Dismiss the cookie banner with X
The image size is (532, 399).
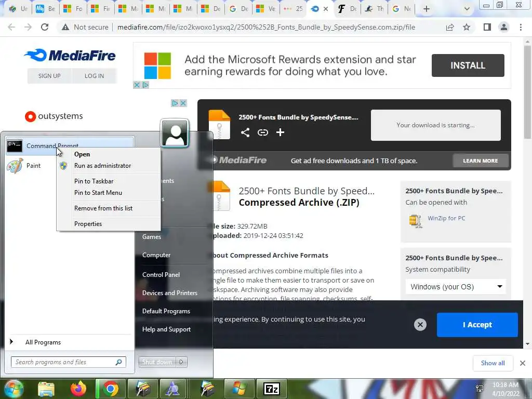pyautogui.click(x=420, y=325)
